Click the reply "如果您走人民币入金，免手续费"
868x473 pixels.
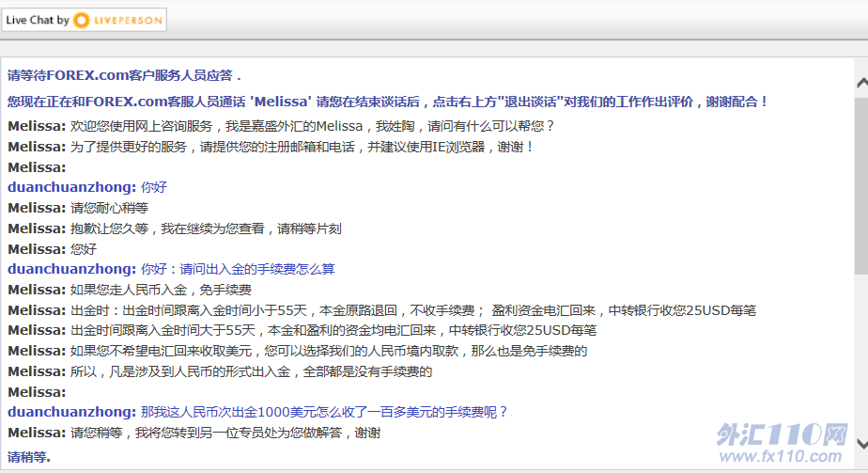coord(130,290)
